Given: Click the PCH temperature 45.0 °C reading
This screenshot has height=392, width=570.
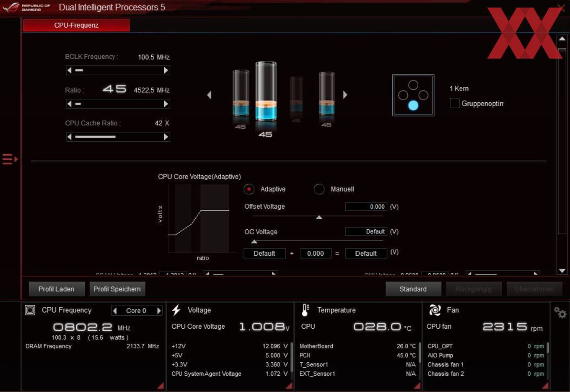Looking at the screenshot, I should [x=406, y=356].
